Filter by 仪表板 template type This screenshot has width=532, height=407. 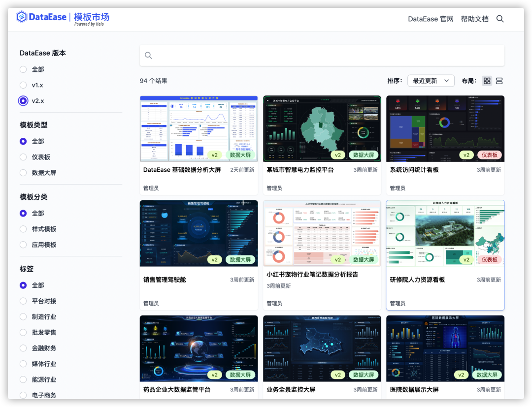[23, 157]
